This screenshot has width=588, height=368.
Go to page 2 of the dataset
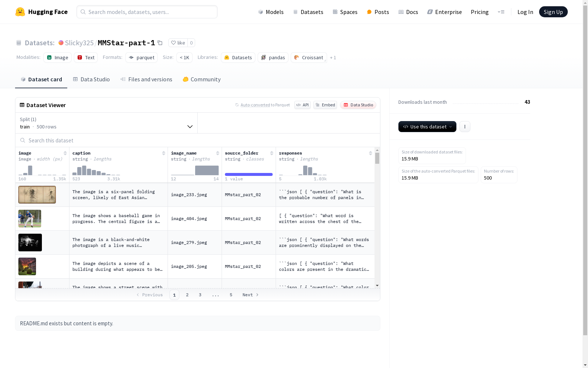187,295
